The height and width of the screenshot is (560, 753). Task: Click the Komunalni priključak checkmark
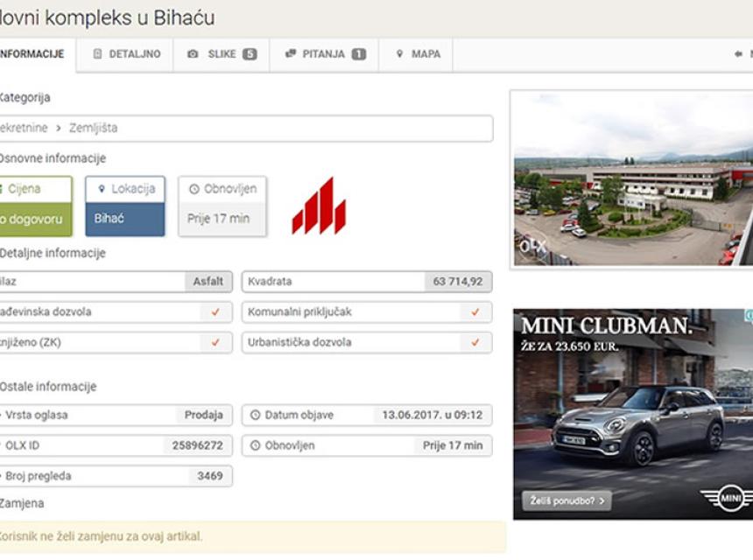tap(475, 312)
